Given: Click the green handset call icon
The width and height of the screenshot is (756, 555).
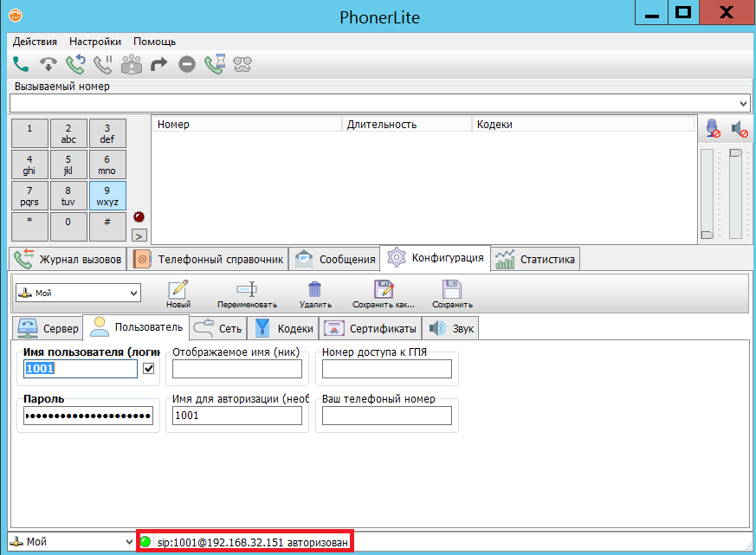Looking at the screenshot, I should [x=20, y=64].
